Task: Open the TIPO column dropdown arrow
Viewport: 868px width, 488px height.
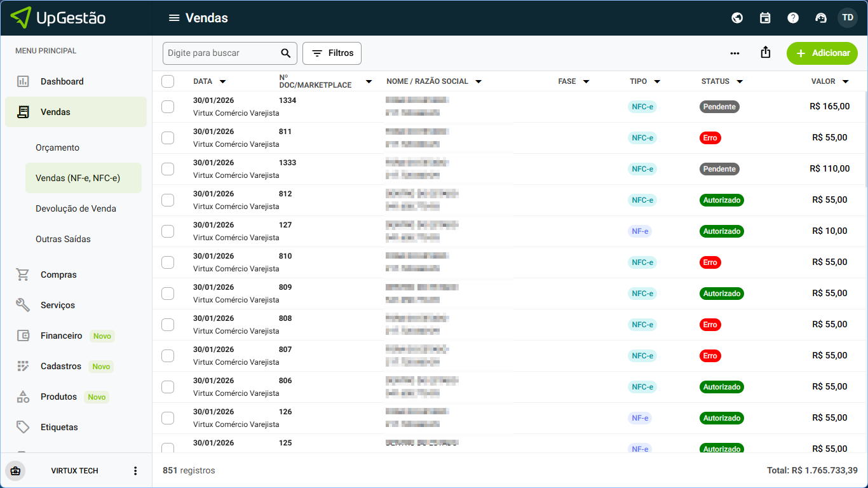Action: [657, 81]
